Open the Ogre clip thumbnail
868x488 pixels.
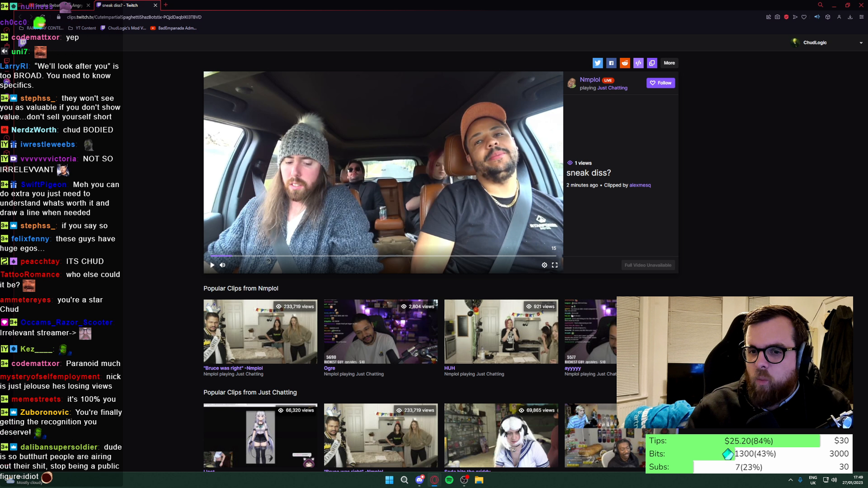(x=381, y=331)
